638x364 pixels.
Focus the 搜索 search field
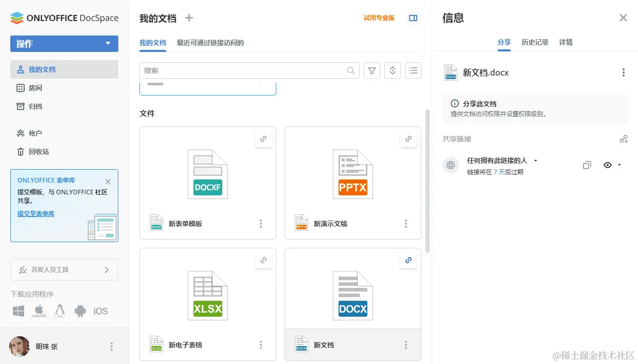click(x=249, y=70)
